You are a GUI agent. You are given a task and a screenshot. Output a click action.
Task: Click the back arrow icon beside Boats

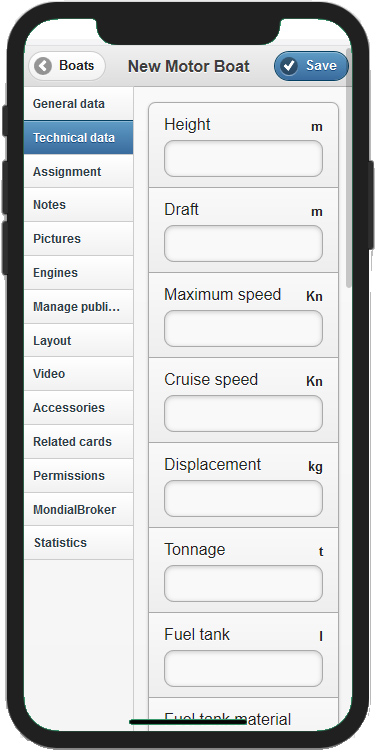[43, 66]
